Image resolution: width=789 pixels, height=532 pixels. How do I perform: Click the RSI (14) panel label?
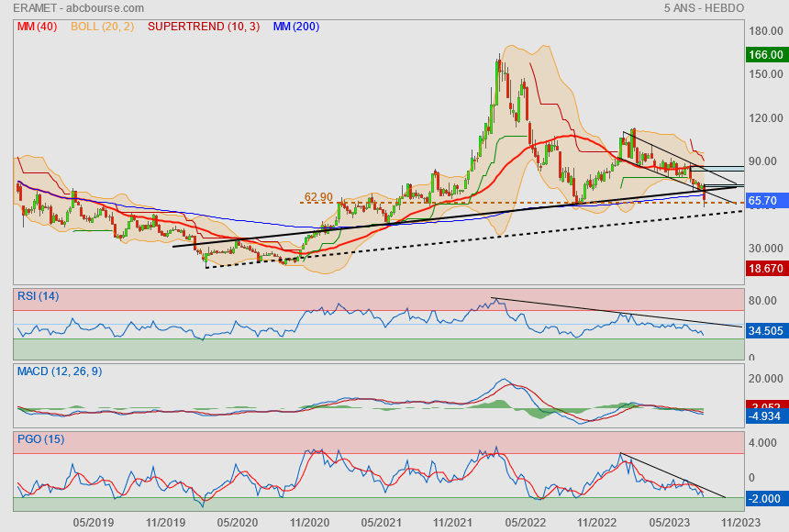39,296
